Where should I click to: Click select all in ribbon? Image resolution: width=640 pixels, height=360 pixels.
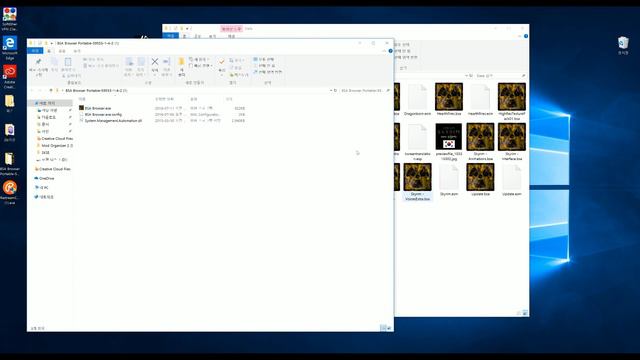point(264,60)
